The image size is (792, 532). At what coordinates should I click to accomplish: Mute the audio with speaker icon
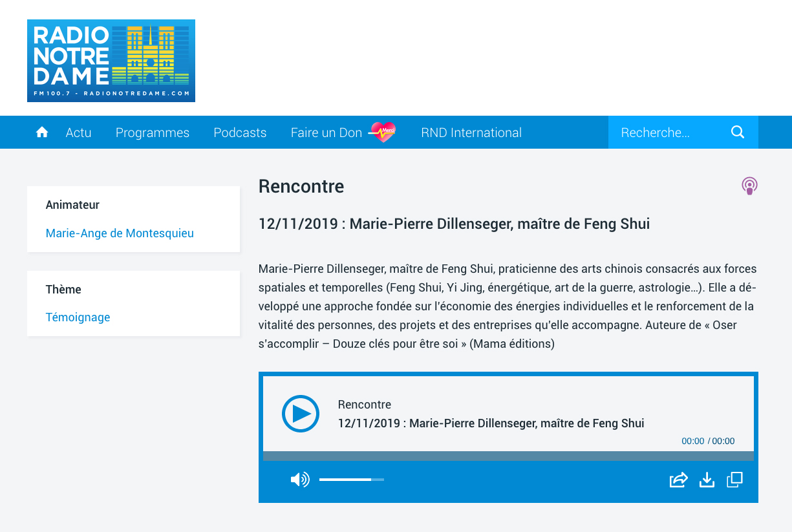(x=299, y=480)
